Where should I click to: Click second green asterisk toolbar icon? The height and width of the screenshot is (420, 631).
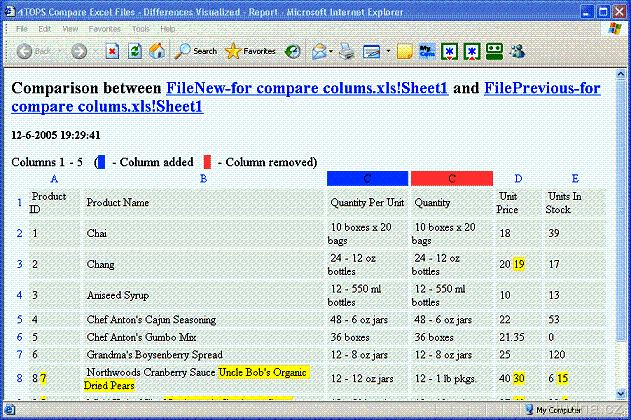pyautogui.click(x=472, y=51)
